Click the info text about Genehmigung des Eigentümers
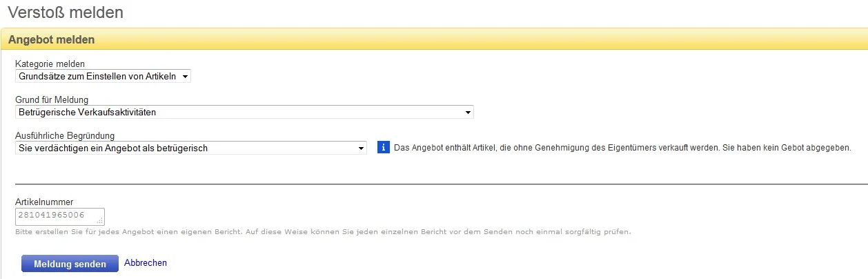868x279 pixels. pyautogui.click(x=622, y=148)
